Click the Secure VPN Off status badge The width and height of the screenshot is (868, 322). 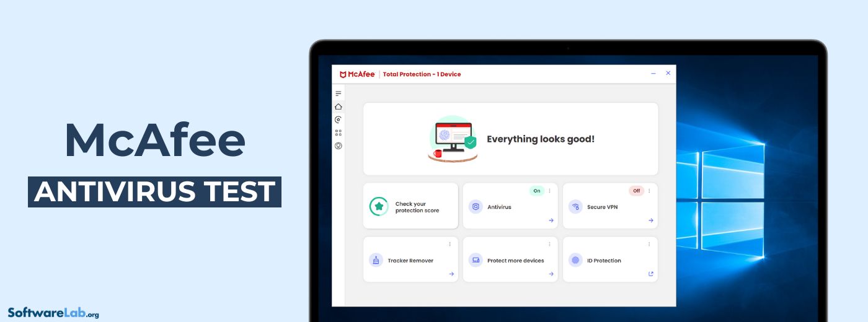637,191
